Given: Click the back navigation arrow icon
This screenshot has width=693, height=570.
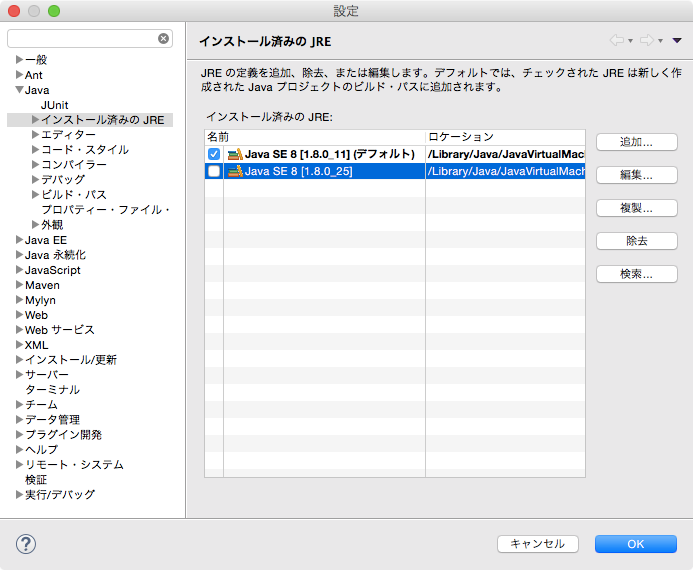Looking at the screenshot, I should point(617,41).
